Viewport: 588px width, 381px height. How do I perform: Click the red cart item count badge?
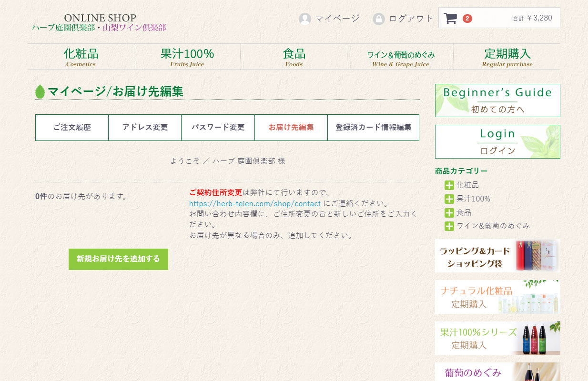tap(467, 19)
